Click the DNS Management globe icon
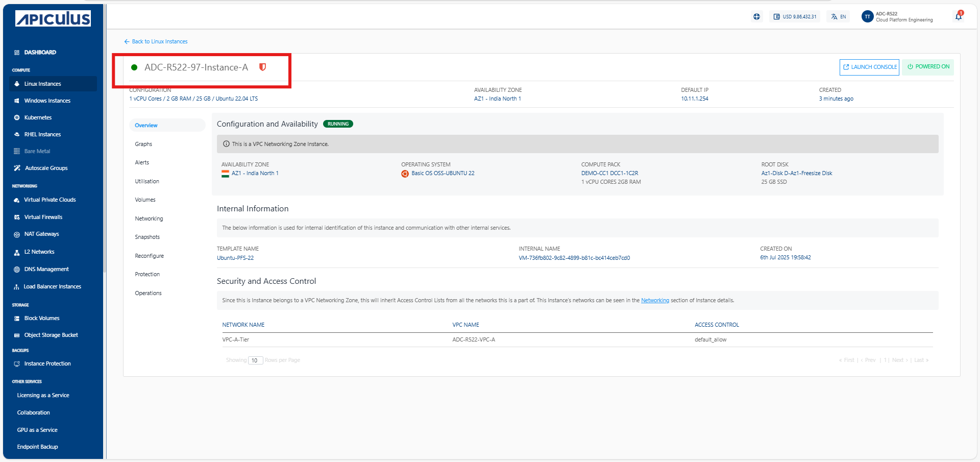 click(17, 269)
